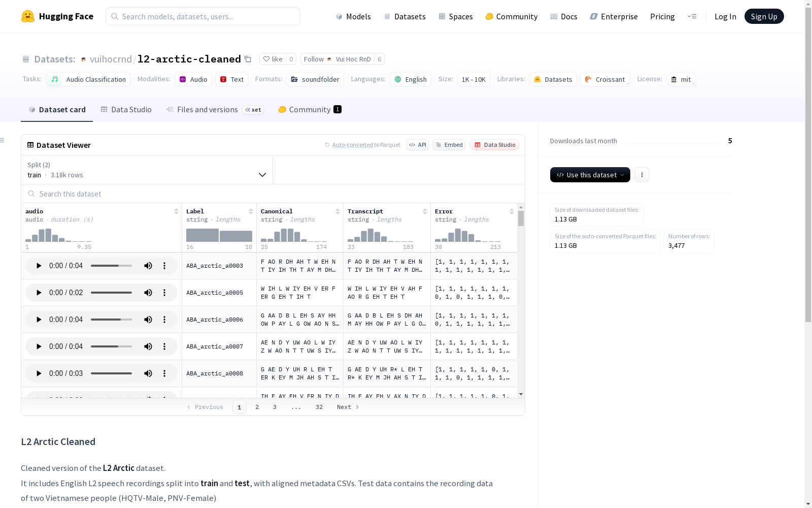Image resolution: width=812 pixels, height=508 pixels.
Task: Go to page 2 of rows
Action: click(x=257, y=407)
